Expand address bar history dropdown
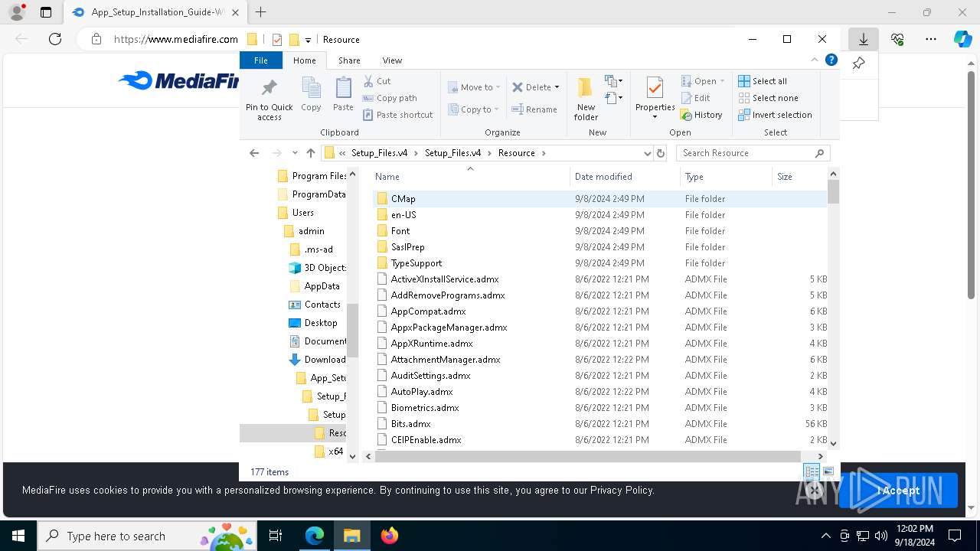The image size is (980, 551). pyautogui.click(x=647, y=153)
